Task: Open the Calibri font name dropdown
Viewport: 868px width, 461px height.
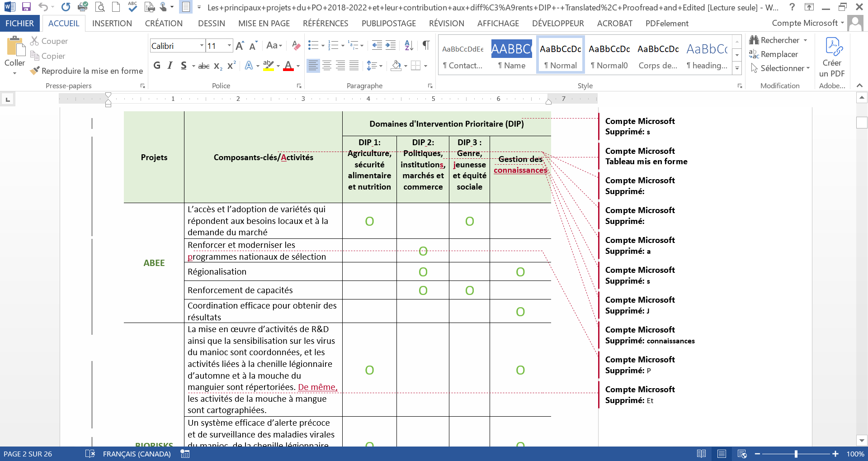Action: [x=202, y=46]
